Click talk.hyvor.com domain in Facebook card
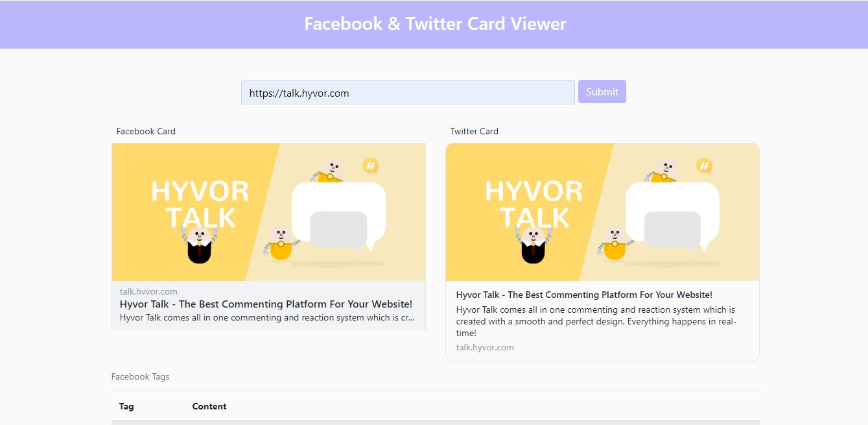 click(148, 291)
